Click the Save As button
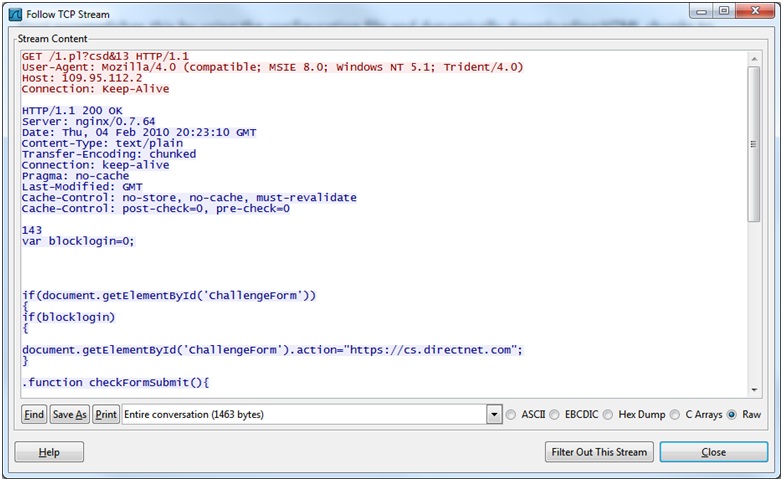This screenshot has width=783, height=481. click(x=70, y=415)
